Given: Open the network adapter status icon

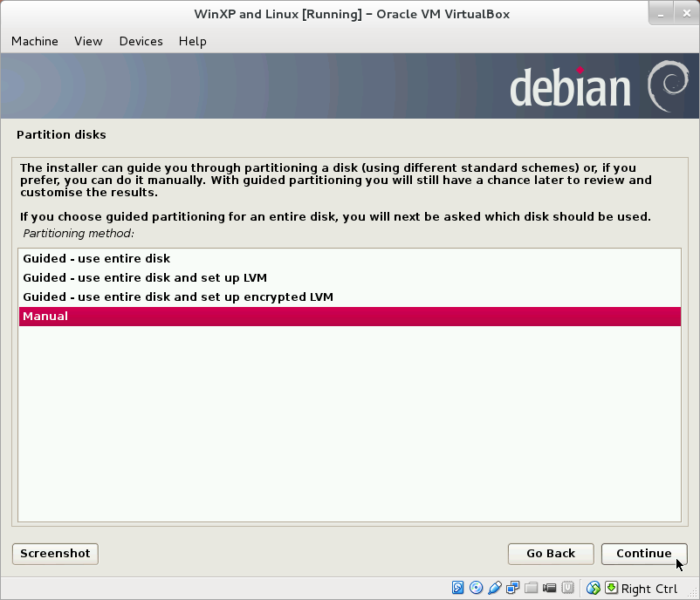Looking at the screenshot, I should tap(512, 588).
